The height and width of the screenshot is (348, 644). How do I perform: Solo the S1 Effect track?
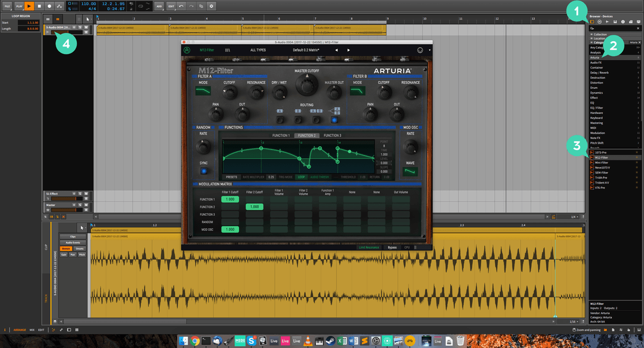click(80, 194)
